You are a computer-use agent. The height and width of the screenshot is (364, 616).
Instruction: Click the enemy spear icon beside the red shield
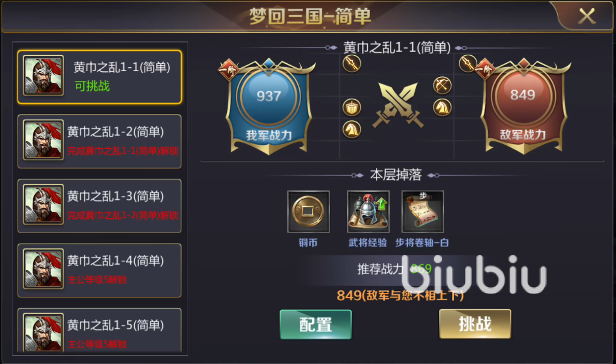pyautogui.click(x=467, y=63)
